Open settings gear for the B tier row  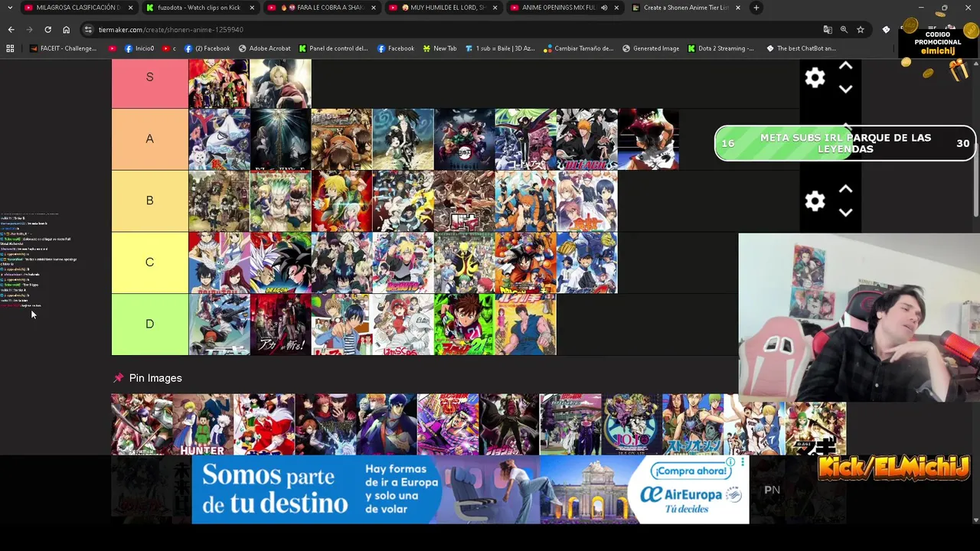point(815,201)
